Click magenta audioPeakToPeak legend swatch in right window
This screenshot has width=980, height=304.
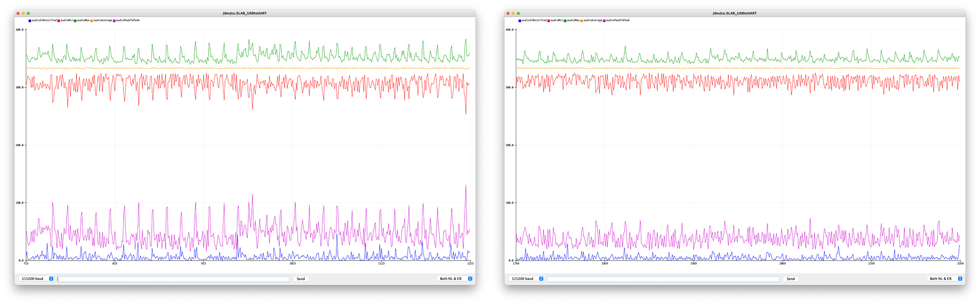604,21
